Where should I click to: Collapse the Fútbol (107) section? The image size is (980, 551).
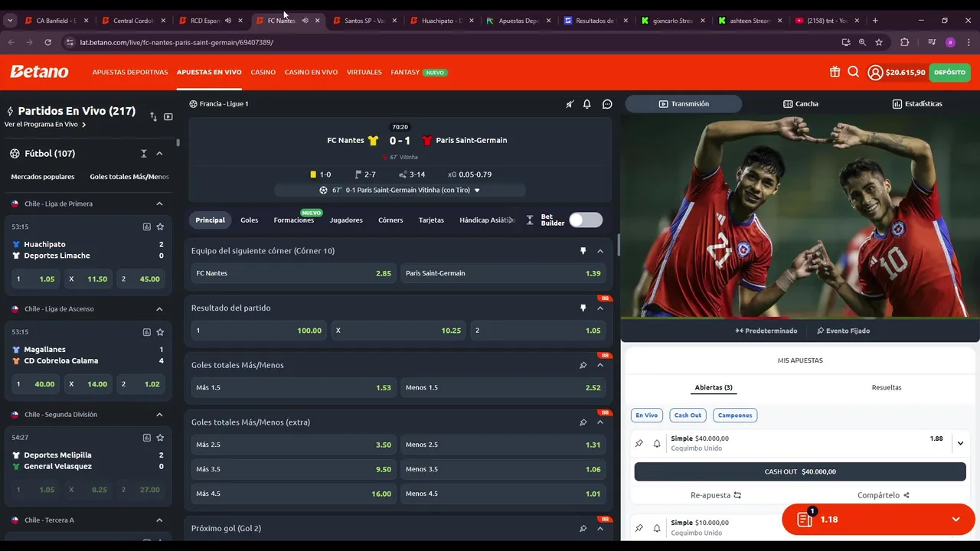[159, 154]
